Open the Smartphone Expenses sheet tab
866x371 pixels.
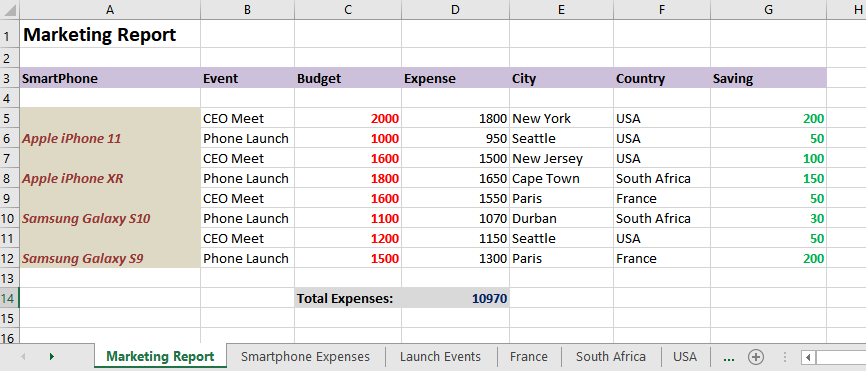tap(305, 357)
